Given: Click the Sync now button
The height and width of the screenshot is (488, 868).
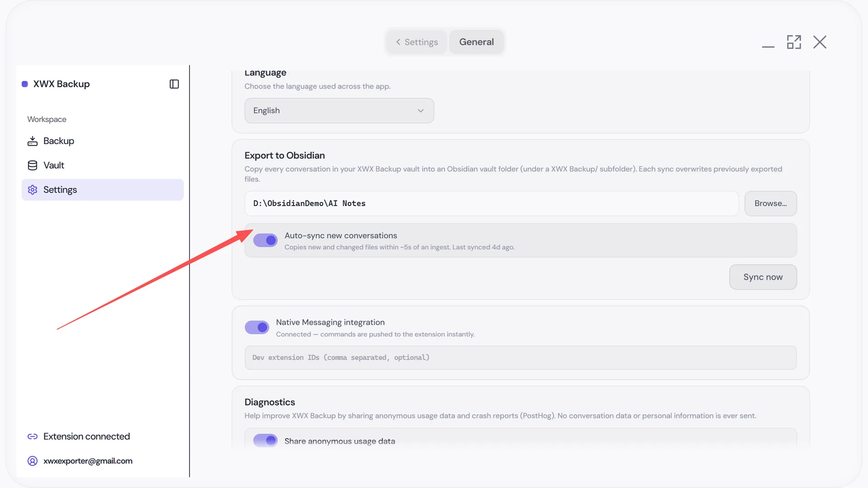Looking at the screenshot, I should point(763,277).
